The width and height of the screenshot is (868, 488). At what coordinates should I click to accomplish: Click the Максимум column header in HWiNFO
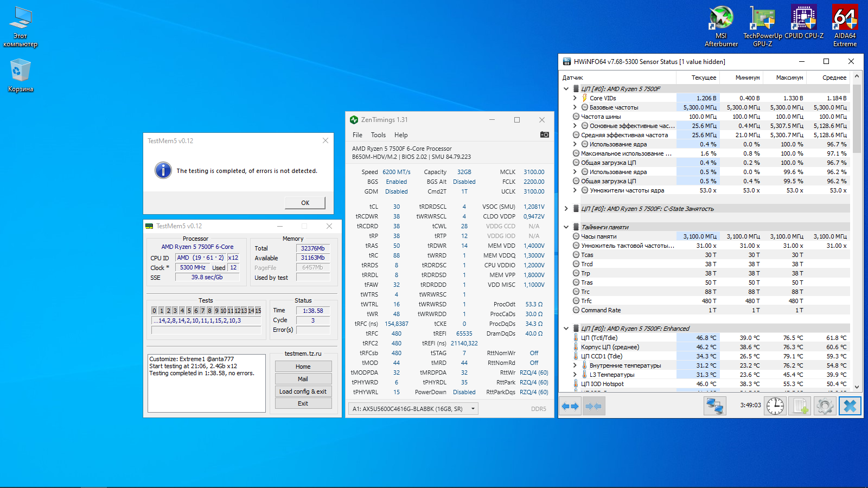click(785, 78)
